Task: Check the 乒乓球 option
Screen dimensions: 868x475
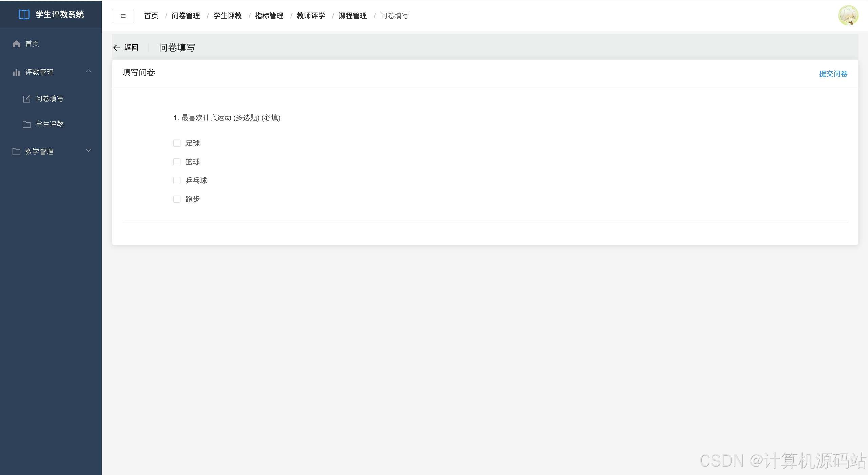Action: pyautogui.click(x=177, y=181)
